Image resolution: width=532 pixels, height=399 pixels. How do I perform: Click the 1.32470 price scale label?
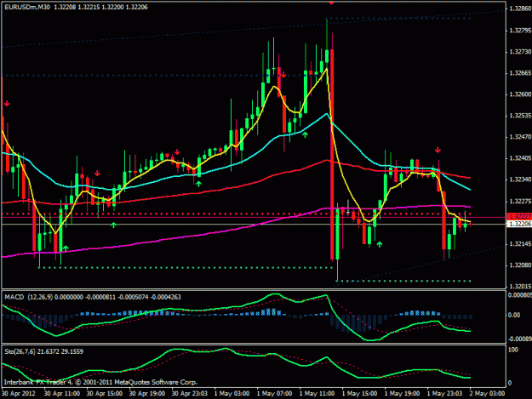520,137
